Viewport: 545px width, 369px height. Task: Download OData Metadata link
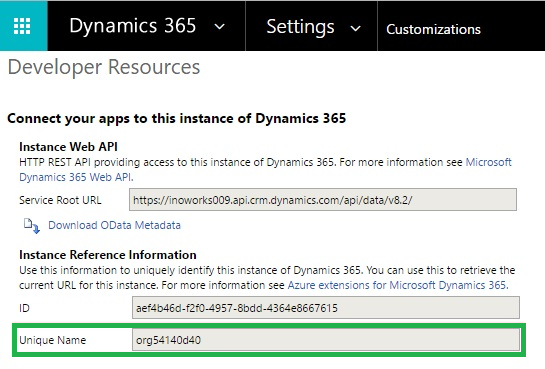(114, 225)
